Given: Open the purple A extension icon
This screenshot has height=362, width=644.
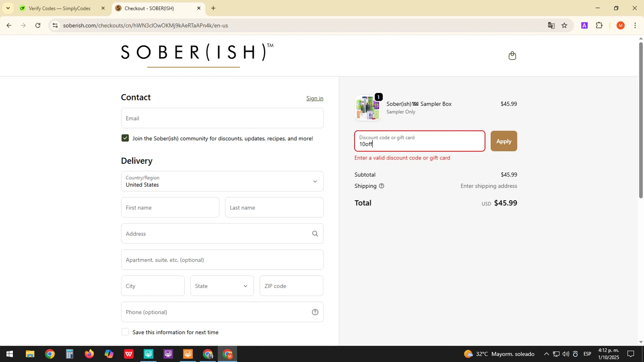Looking at the screenshot, I should coord(584,25).
